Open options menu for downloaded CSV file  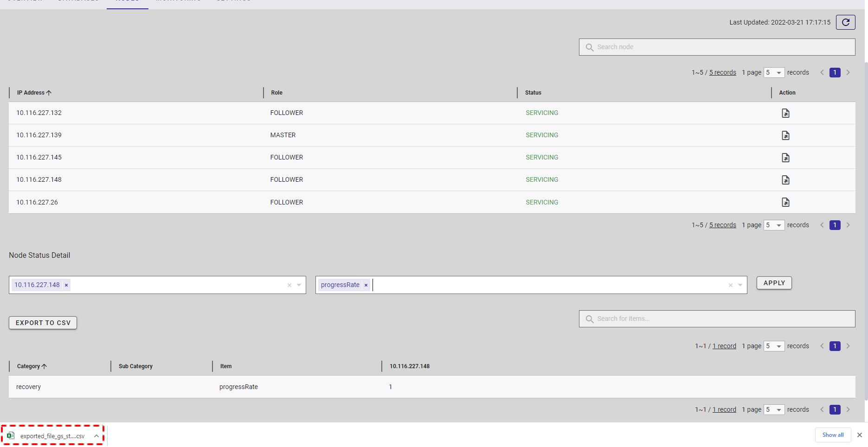pyautogui.click(x=96, y=436)
